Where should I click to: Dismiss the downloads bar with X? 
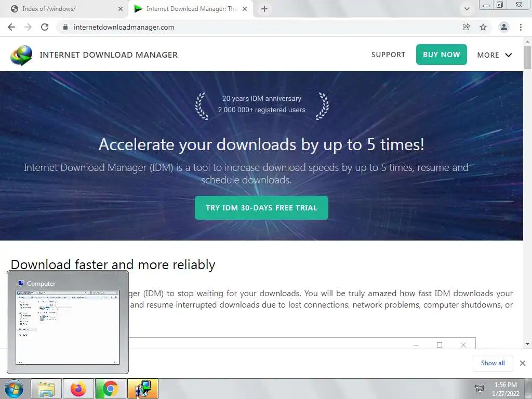pyautogui.click(x=523, y=363)
